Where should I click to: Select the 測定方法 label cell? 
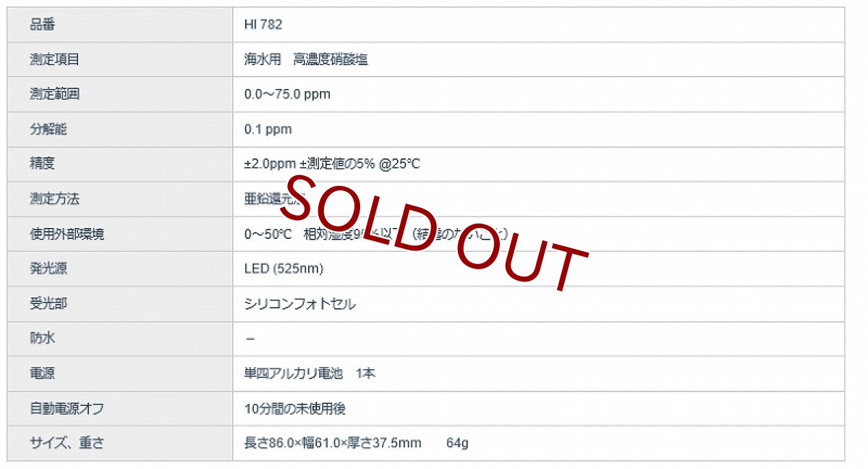pyautogui.click(x=54, y=199)
